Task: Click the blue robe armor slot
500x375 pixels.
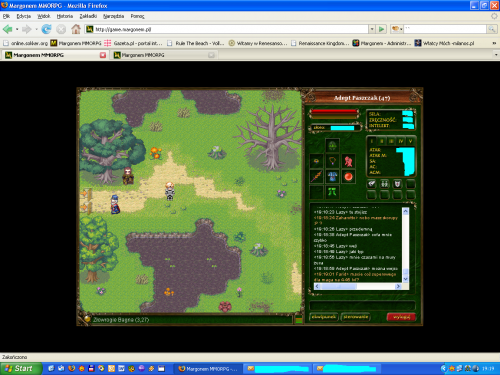Action: tap(332, 176)
